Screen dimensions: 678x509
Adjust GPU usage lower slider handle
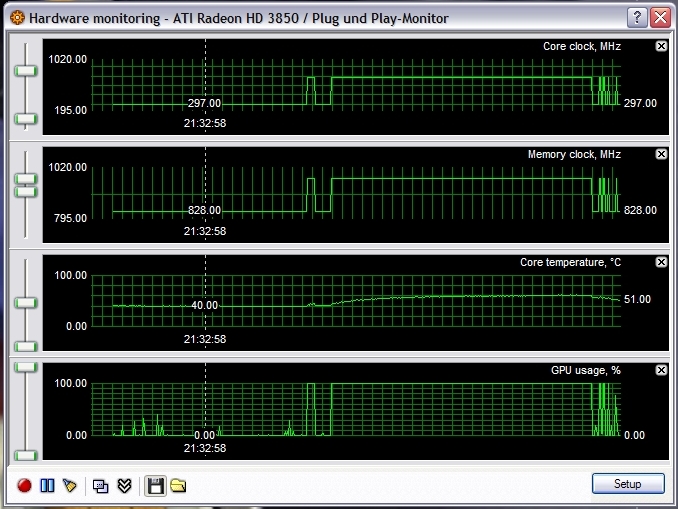(26, 455)
